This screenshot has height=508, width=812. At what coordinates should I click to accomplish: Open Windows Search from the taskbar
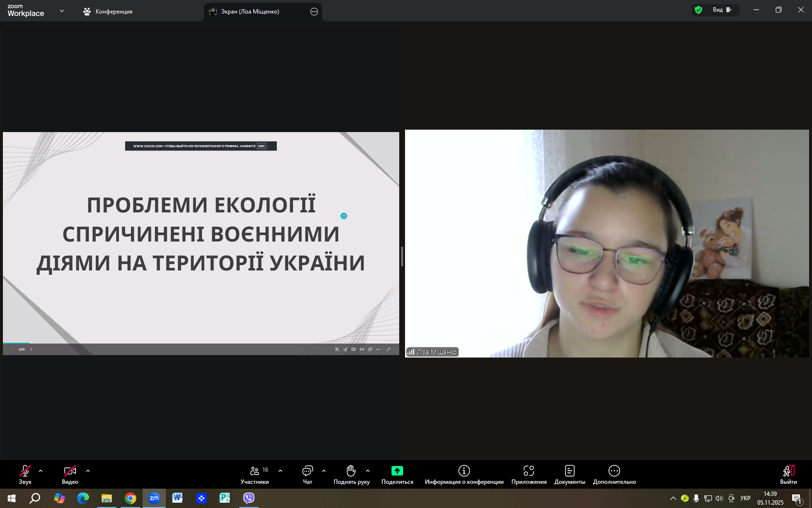(x=35, y=498)
